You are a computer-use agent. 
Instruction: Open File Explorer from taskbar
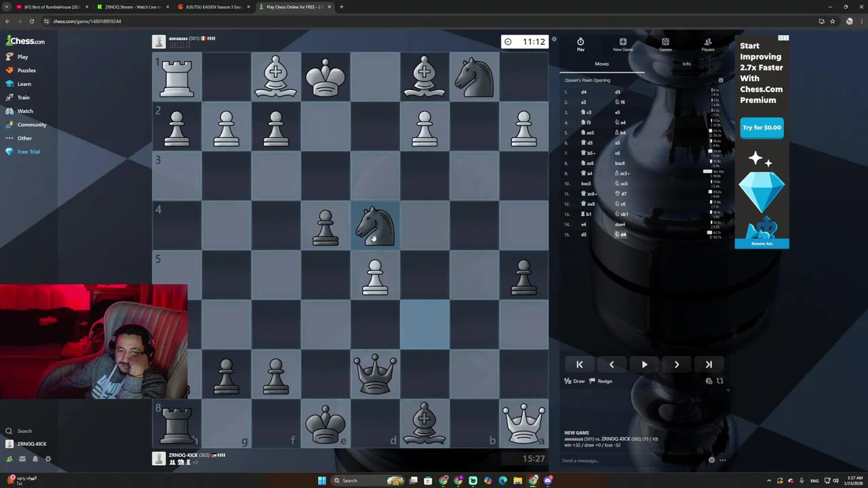click(517, 481)
